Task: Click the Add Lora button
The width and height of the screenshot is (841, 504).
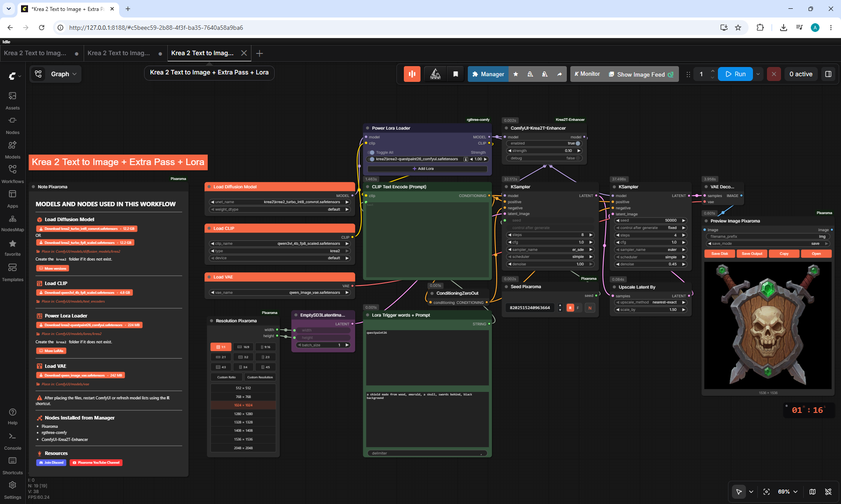Action: (427, 169)
